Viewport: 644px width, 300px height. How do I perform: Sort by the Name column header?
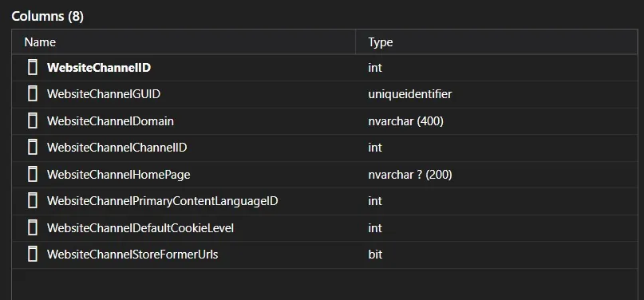[184, 41]
